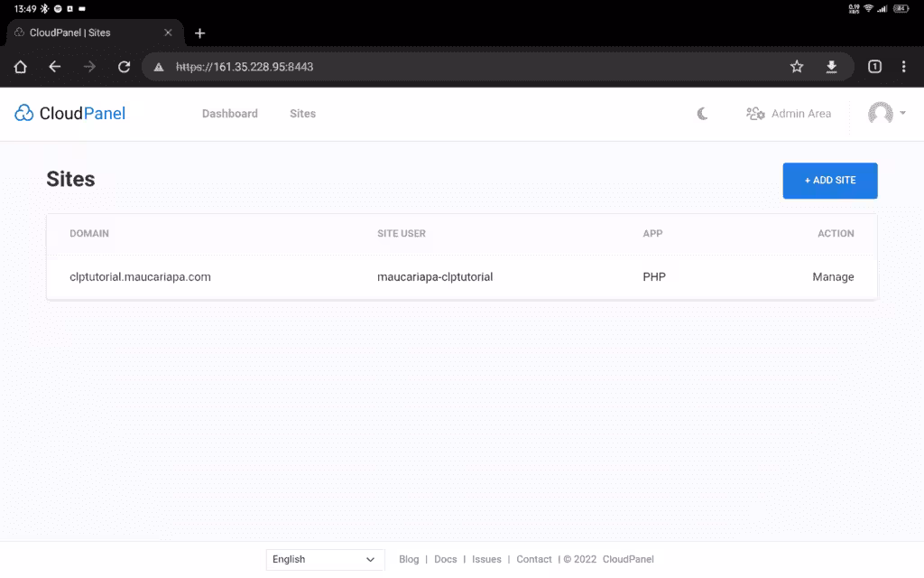Click the download icon in the address bar

pos(831,67)
